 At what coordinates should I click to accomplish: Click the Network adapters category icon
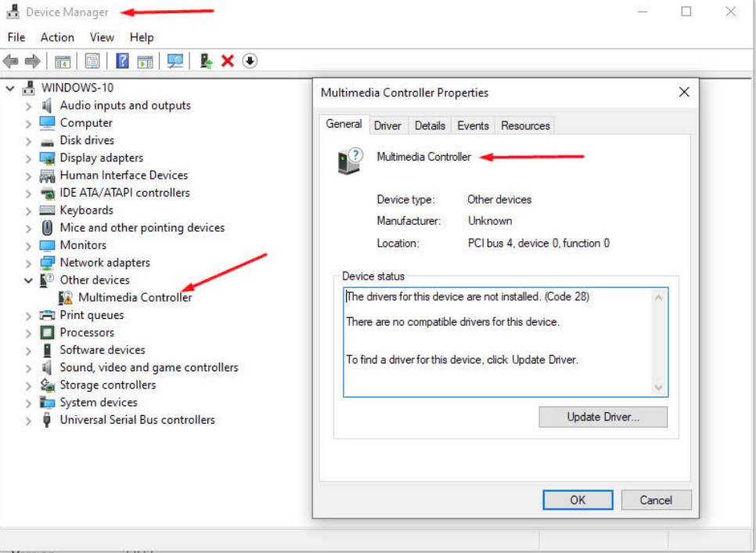click(47, 262)
